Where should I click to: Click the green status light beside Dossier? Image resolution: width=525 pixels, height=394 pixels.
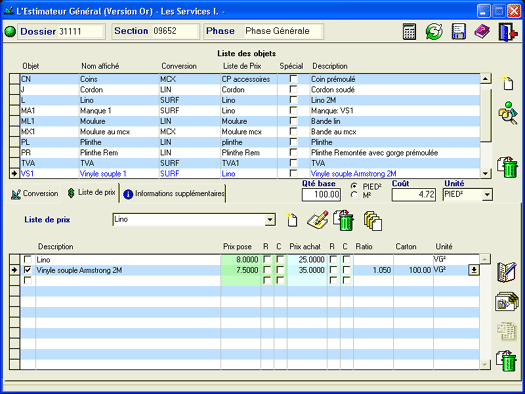10,32
